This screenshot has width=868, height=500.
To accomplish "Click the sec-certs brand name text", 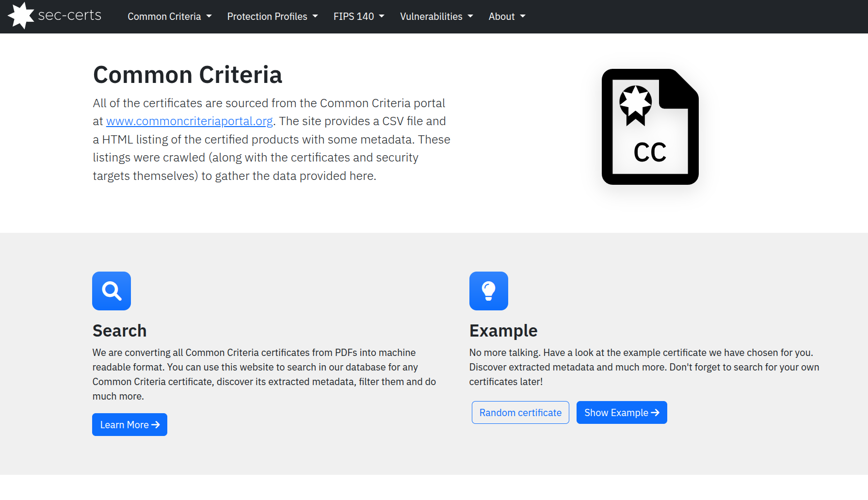I will pyautogui.click(x=70, y=16).
